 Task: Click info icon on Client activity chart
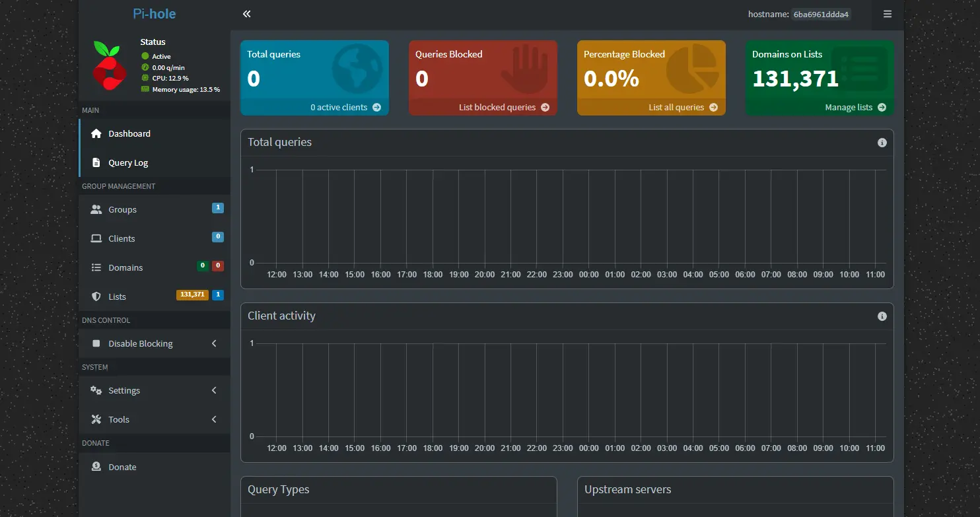pos(882,316)
